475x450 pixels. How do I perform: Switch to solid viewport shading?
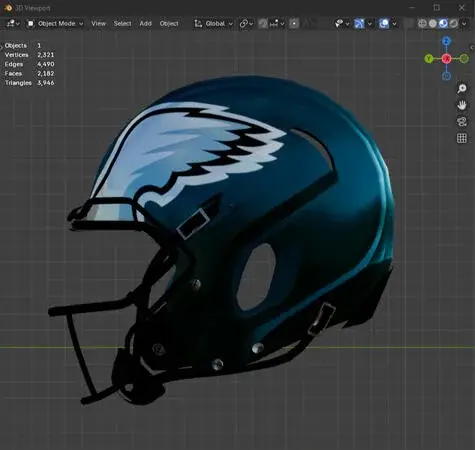[x=433, y=23]
